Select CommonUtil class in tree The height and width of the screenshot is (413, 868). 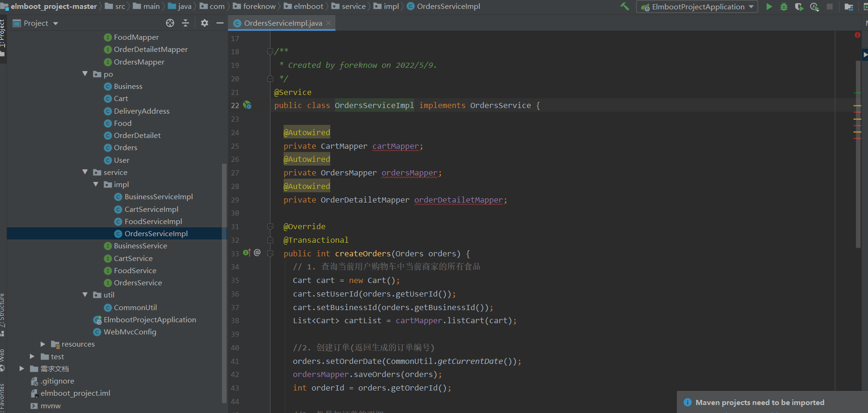point(130,307)
